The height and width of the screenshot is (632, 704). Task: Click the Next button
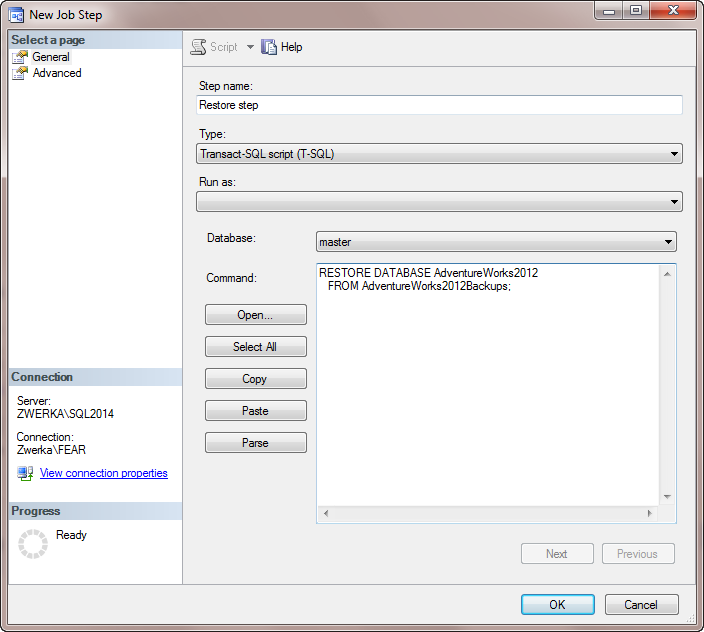[x=557, y=553]
